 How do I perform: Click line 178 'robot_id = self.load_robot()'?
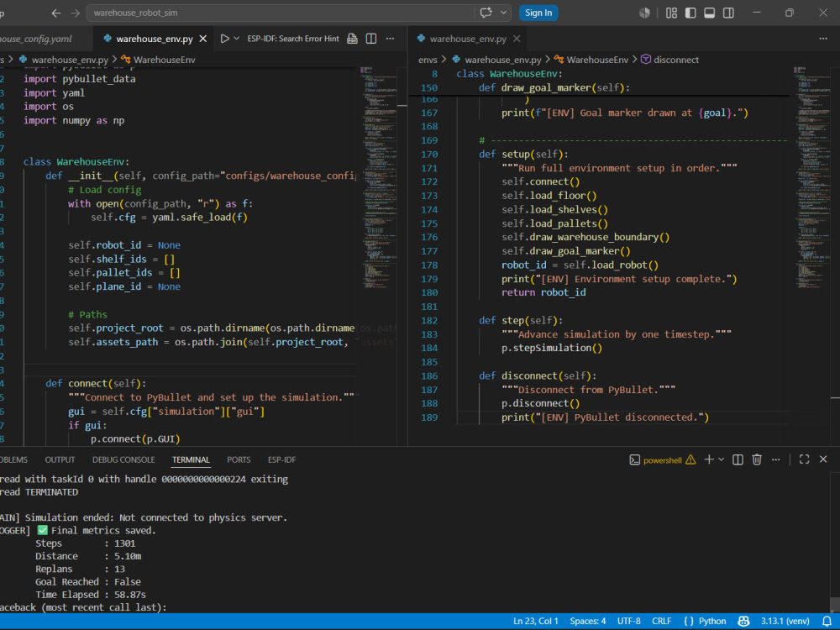(580, 265)
